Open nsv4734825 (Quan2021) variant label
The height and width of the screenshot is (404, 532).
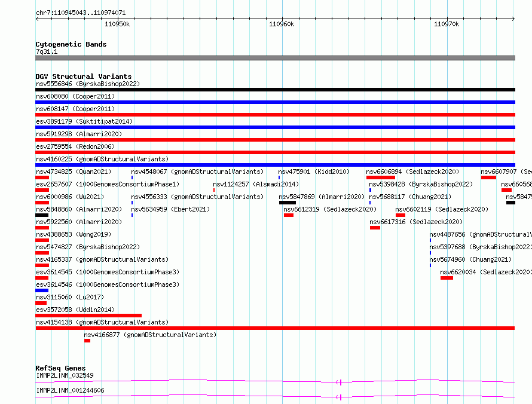tap(74, 172)
